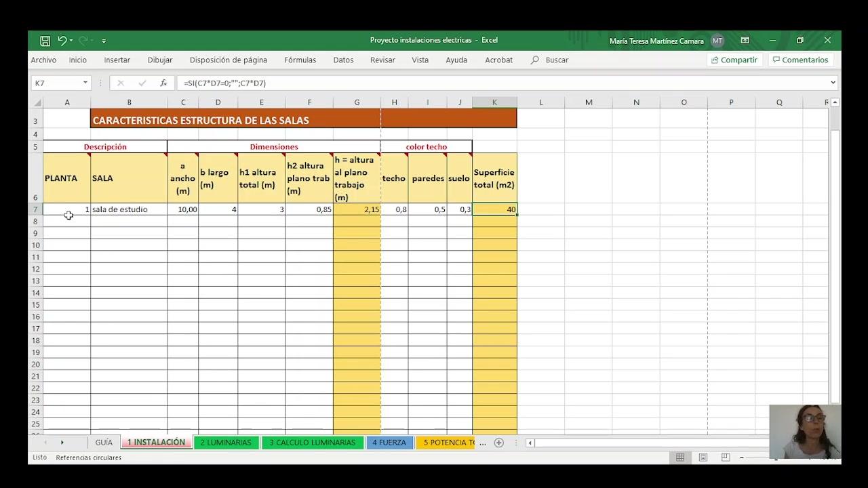The image size is (868, 488).
Task: Click the Redo arrow icon
Action: (x=83, y=41)
